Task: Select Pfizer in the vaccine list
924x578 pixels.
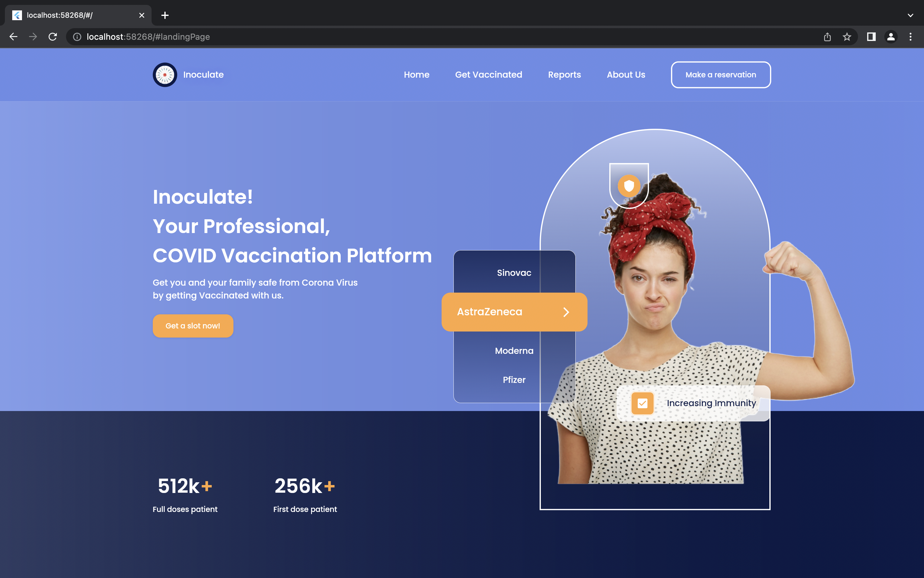Action: (x=514, y=380)
